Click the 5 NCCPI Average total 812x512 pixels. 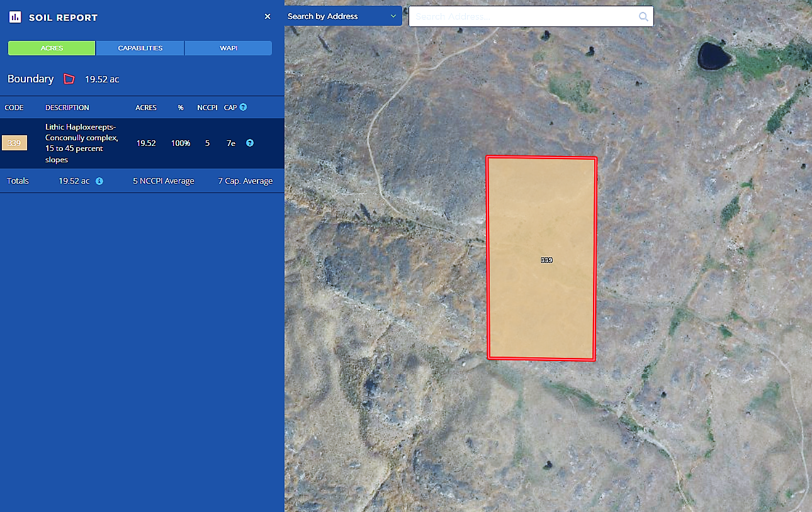coord(164,181)
